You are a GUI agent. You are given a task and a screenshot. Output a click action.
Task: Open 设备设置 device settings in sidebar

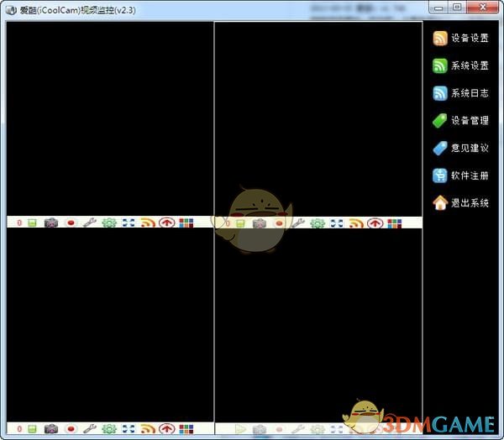(460, 39)
